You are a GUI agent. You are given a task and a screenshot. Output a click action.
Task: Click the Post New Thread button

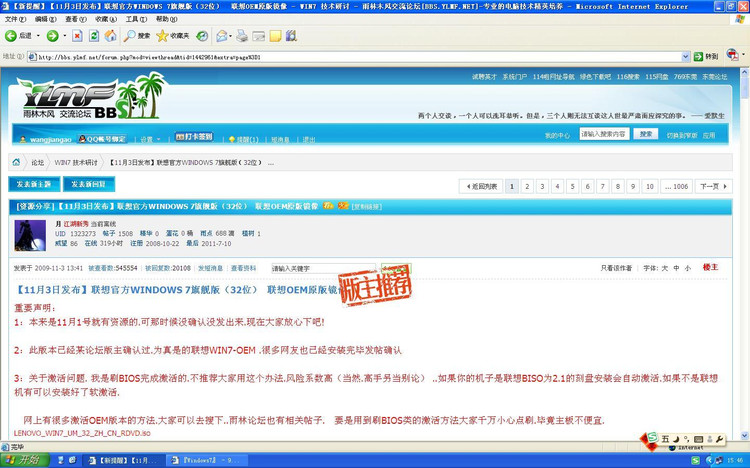click(x=34, y=184)
